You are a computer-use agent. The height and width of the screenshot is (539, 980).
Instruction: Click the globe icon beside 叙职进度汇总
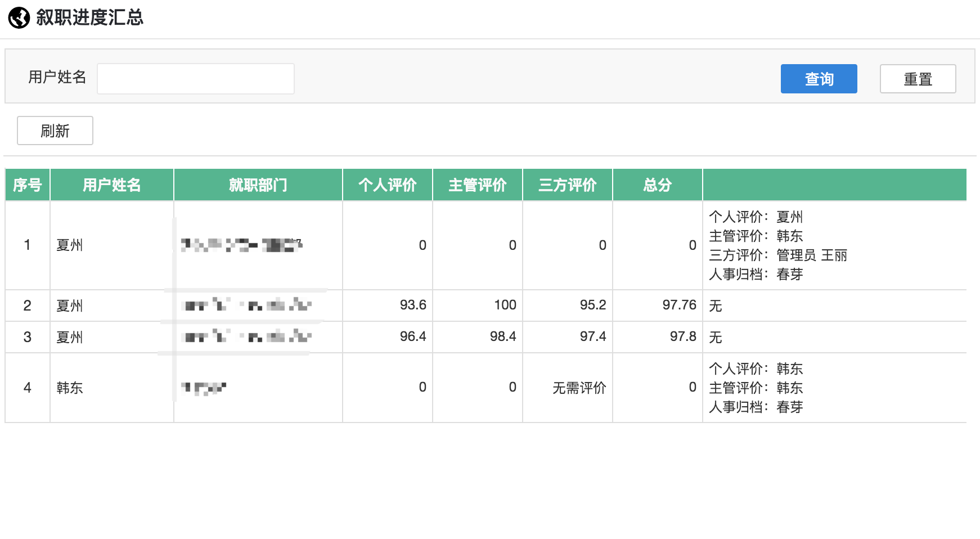19,17
